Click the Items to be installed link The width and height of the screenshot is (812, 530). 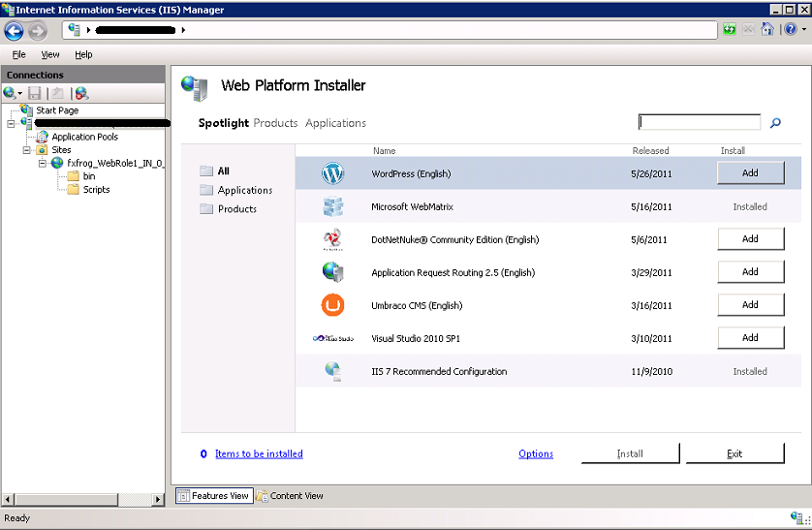259,453
